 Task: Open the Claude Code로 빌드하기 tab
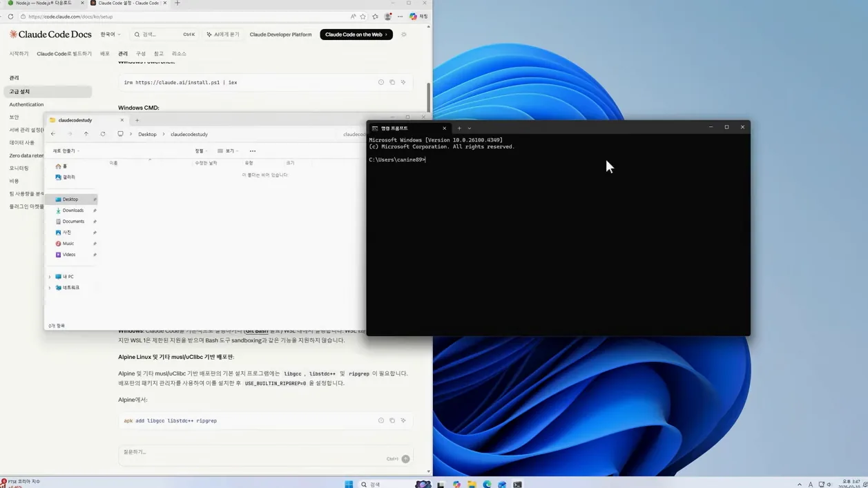coord(64,54)
